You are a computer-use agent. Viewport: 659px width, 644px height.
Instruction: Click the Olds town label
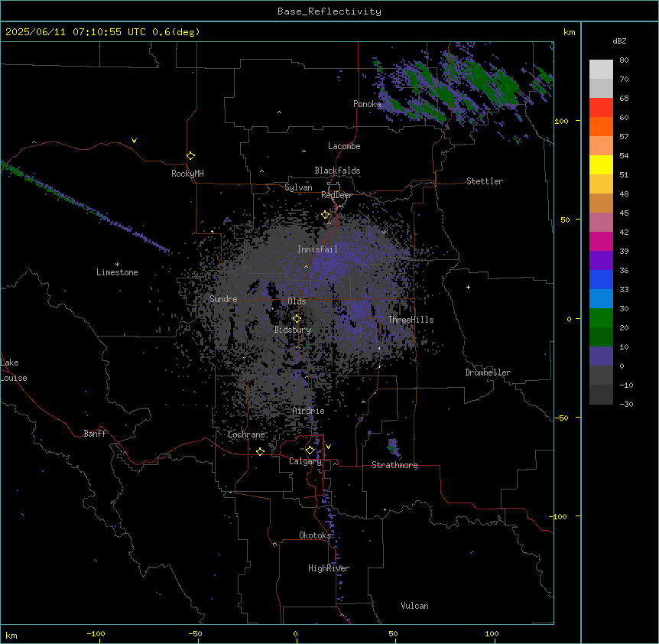(x=297, y=301)
